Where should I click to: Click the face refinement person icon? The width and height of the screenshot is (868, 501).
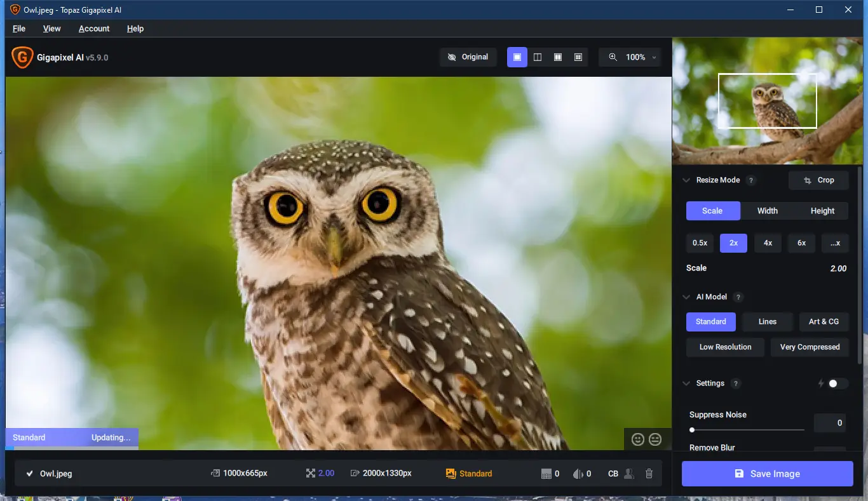coord(629,474)
